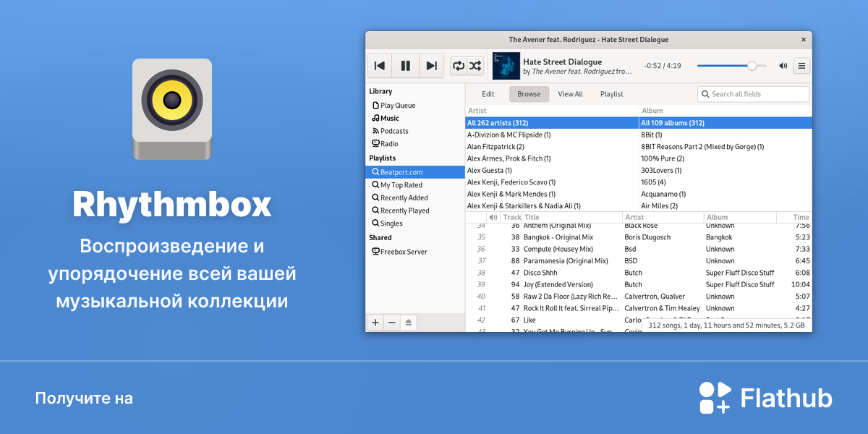The height and width of the screenshot is (434, 868).
Task: Open My Top Rated playlist
Action: [x=415, y=185]
